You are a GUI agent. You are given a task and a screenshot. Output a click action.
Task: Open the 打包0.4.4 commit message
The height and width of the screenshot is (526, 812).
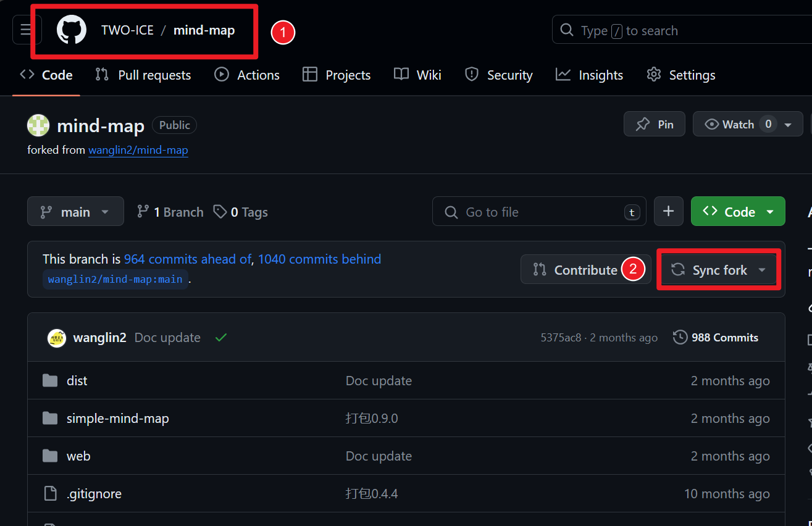372,494
